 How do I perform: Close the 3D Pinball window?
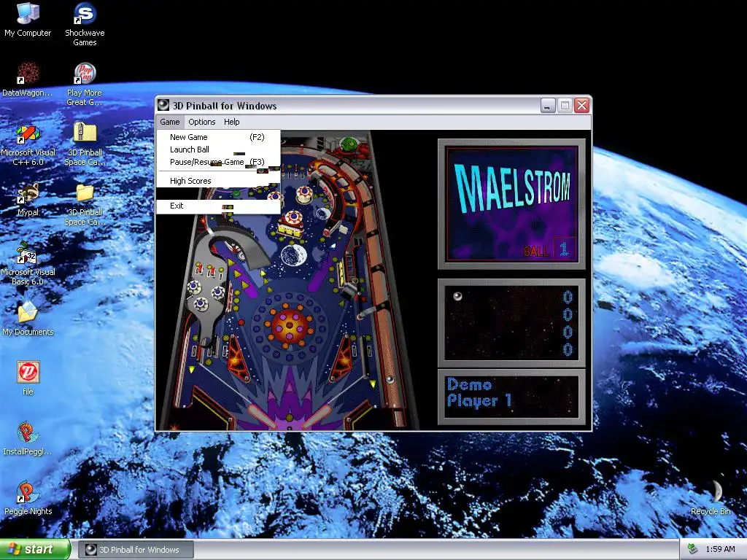coord(581,105)
